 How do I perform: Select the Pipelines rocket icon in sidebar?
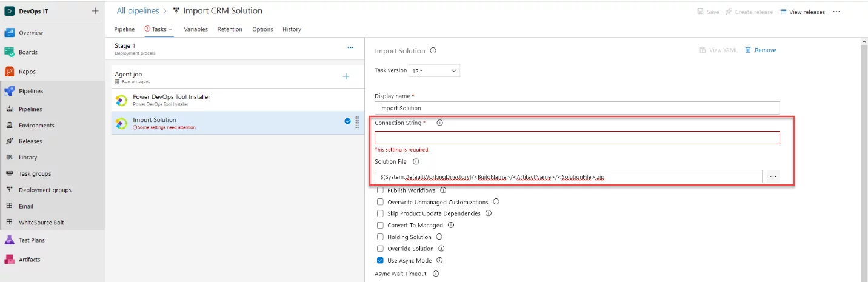[x=9, y=91]
